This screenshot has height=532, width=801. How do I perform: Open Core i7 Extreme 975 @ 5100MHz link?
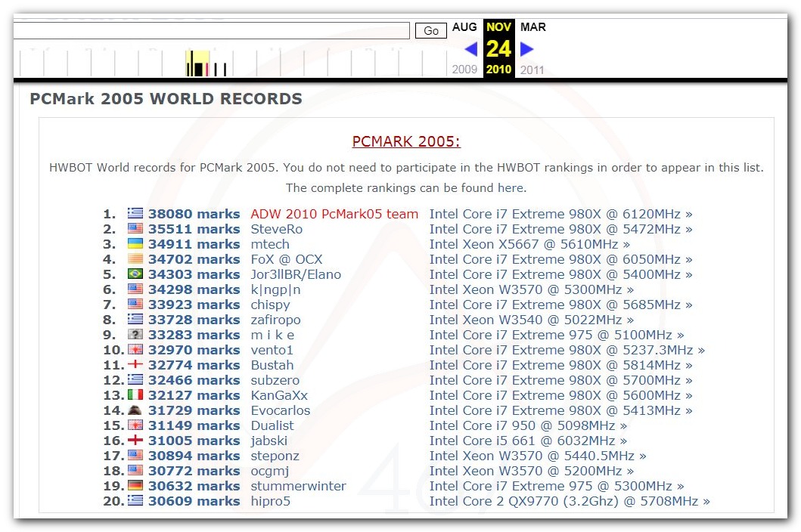pos(557,335)
